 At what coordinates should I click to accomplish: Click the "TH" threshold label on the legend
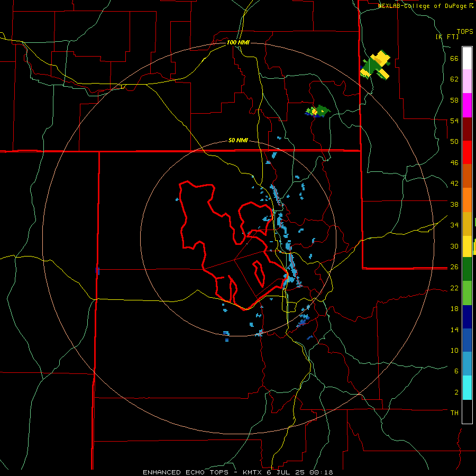(454, 413)
